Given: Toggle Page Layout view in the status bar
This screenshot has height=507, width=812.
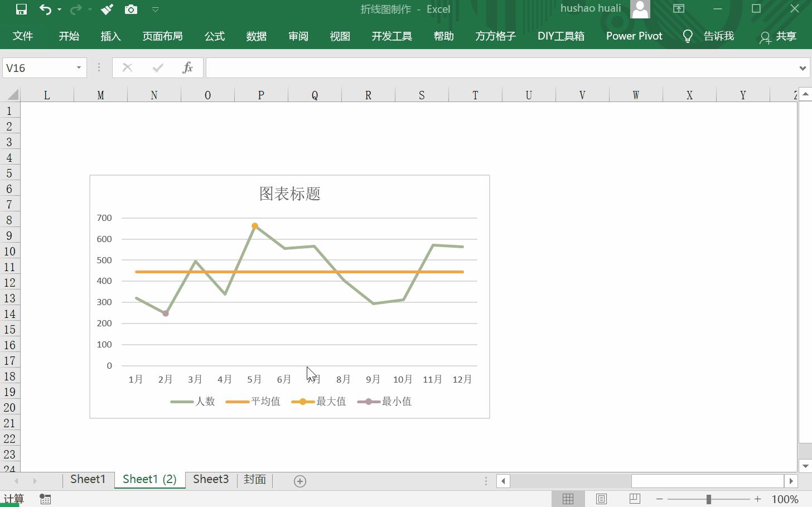Looking at the screenshot, I should click(601, 498).
